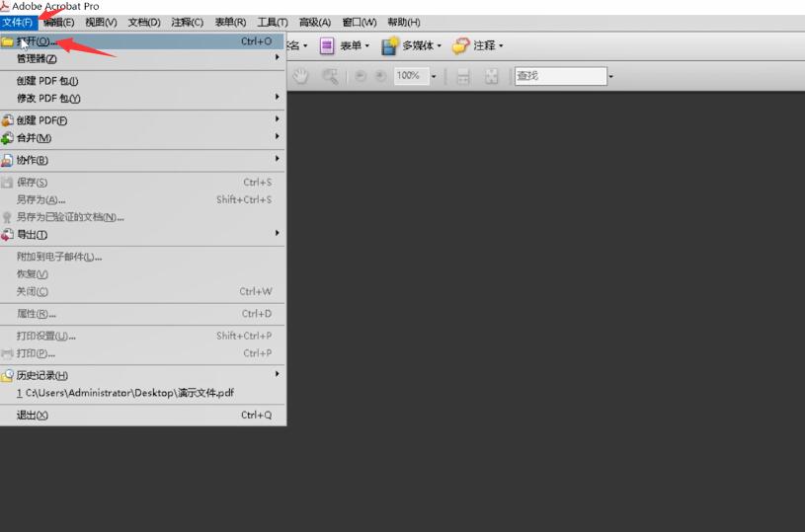Open the 文件(F) menu

[x=18, y=23]
